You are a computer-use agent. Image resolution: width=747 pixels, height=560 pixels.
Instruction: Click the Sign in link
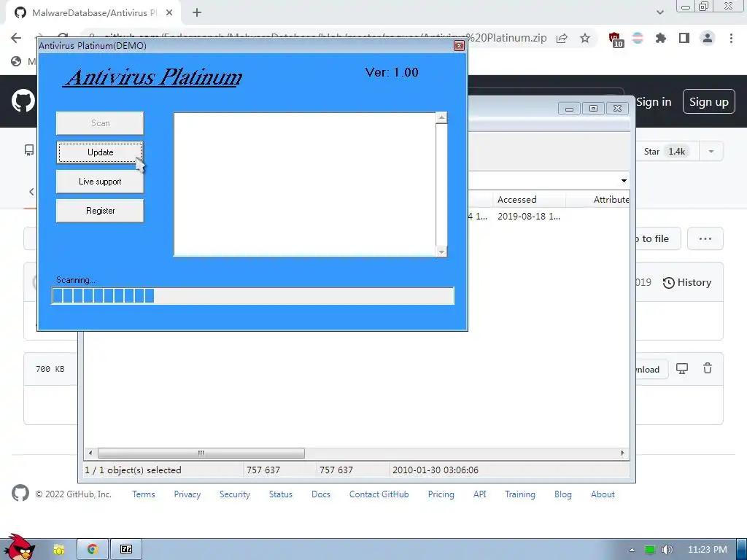click(654, 102)
